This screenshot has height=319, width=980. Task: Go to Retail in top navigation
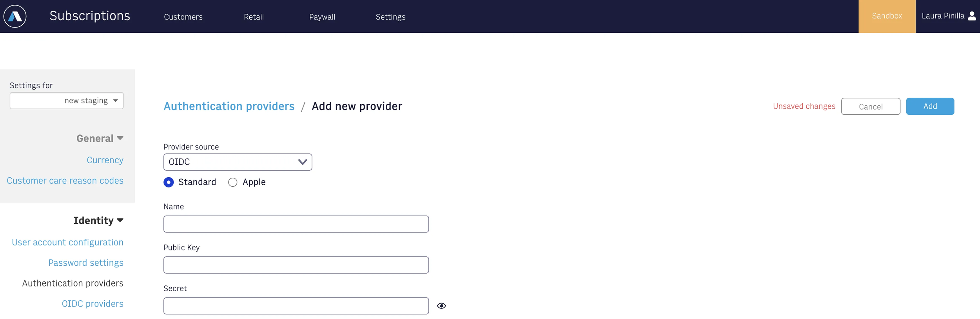[254, 17]
